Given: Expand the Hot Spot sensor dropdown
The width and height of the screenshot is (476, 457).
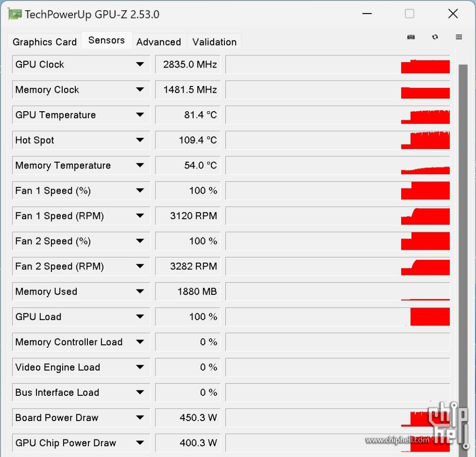Looking at the screenshot, I should 140,140.
